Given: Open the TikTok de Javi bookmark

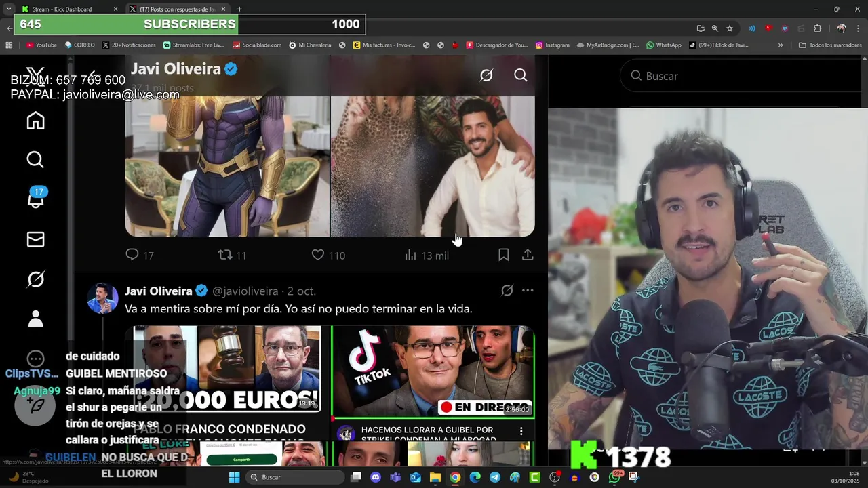Looking at the screenshot, I should point(719,45).
